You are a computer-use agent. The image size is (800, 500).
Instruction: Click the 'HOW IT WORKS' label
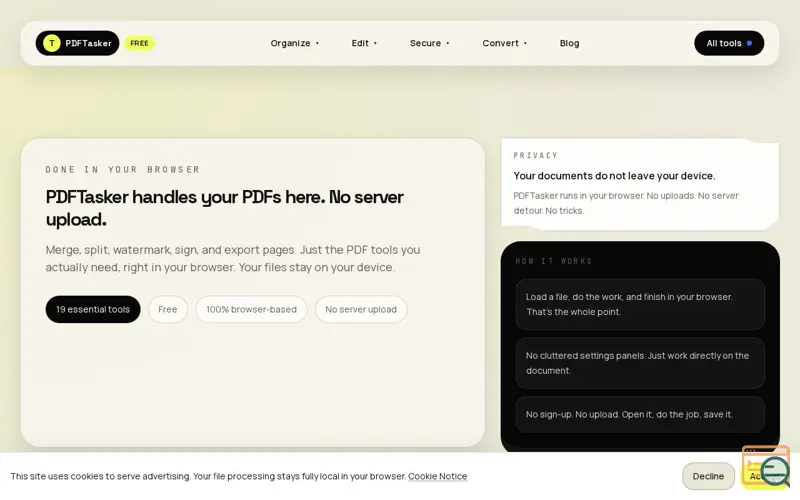coord(554,261)
